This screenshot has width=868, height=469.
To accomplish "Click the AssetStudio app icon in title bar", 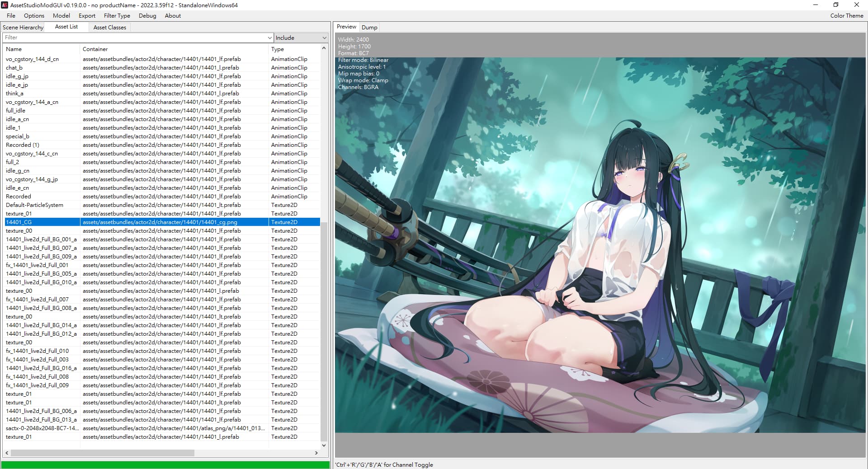I will coord(5,5).
